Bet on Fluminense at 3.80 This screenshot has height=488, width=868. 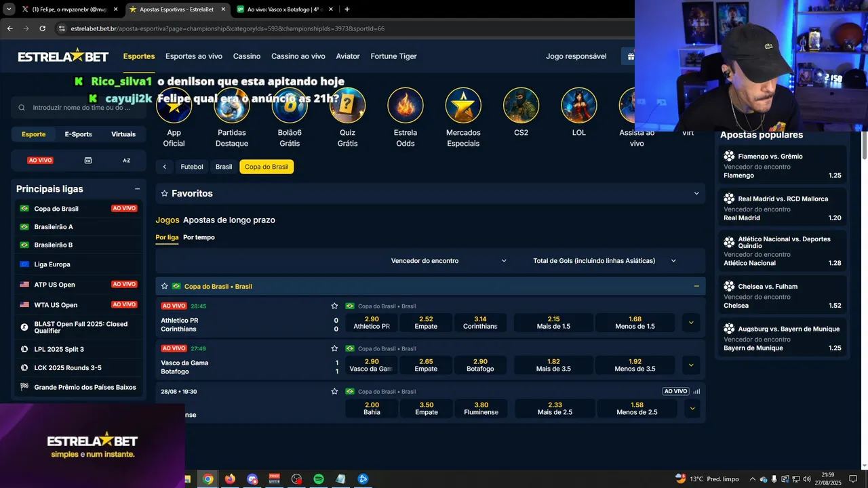(x=481, y=408)
